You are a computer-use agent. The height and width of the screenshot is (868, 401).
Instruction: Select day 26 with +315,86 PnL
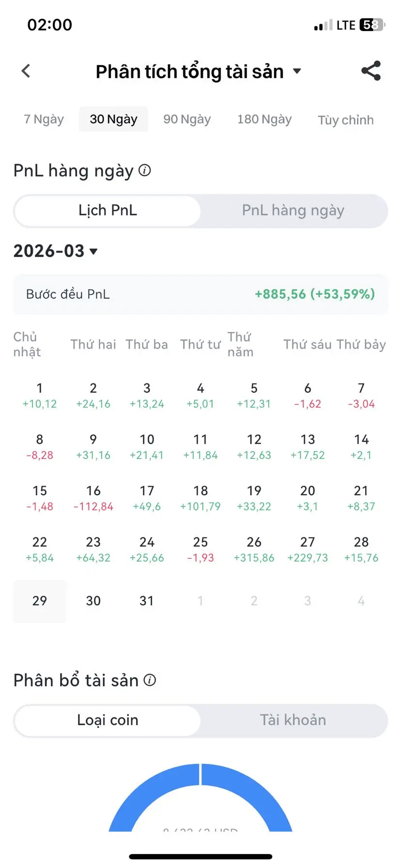254,549
